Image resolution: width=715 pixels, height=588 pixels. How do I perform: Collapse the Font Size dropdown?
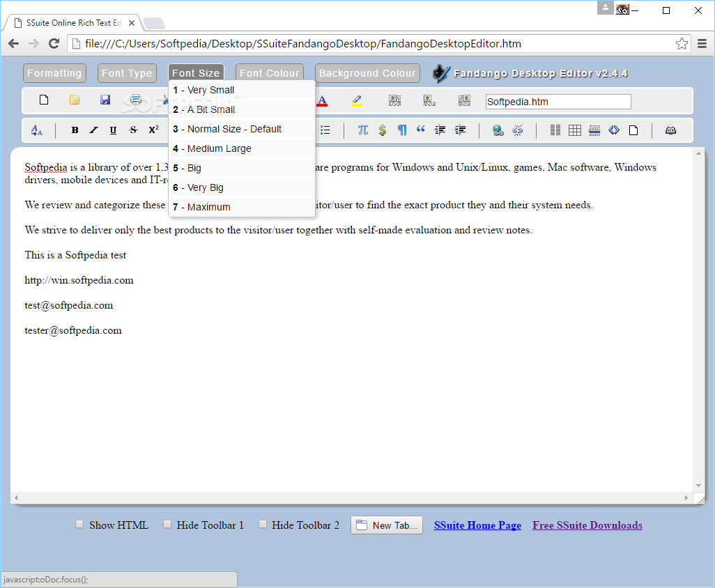(196, 73)
